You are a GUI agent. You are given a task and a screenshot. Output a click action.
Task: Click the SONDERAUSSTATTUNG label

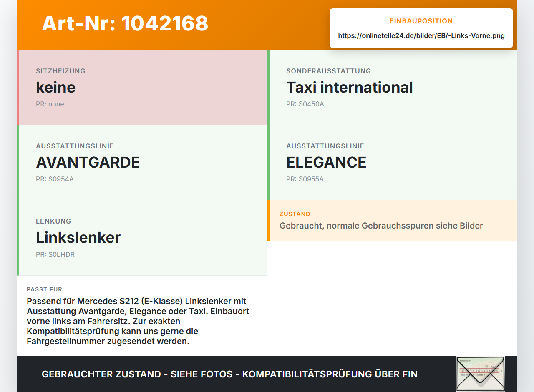[328, 71]
